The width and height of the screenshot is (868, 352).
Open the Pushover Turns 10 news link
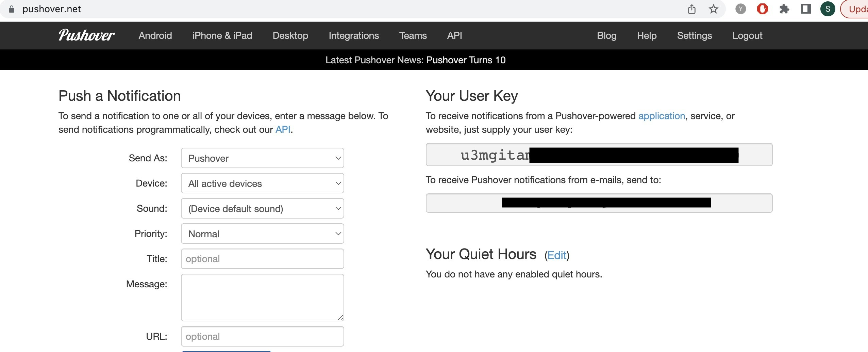(466, 60)
